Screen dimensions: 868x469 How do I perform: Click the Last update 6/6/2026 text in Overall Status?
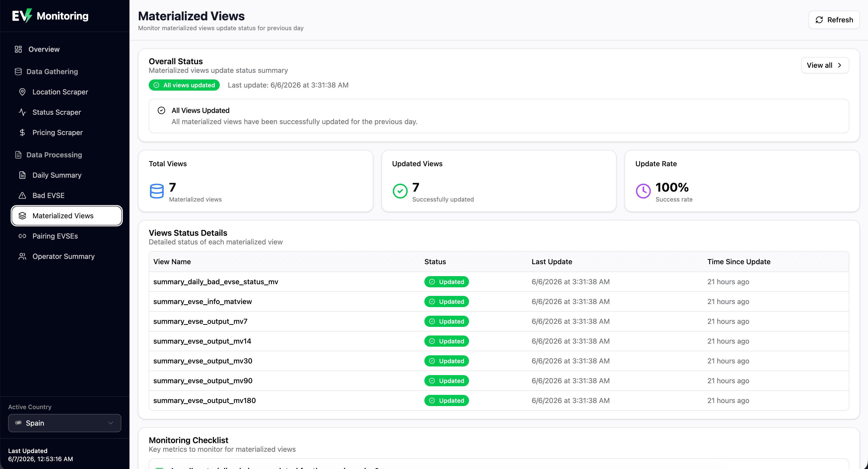point(288,85)
